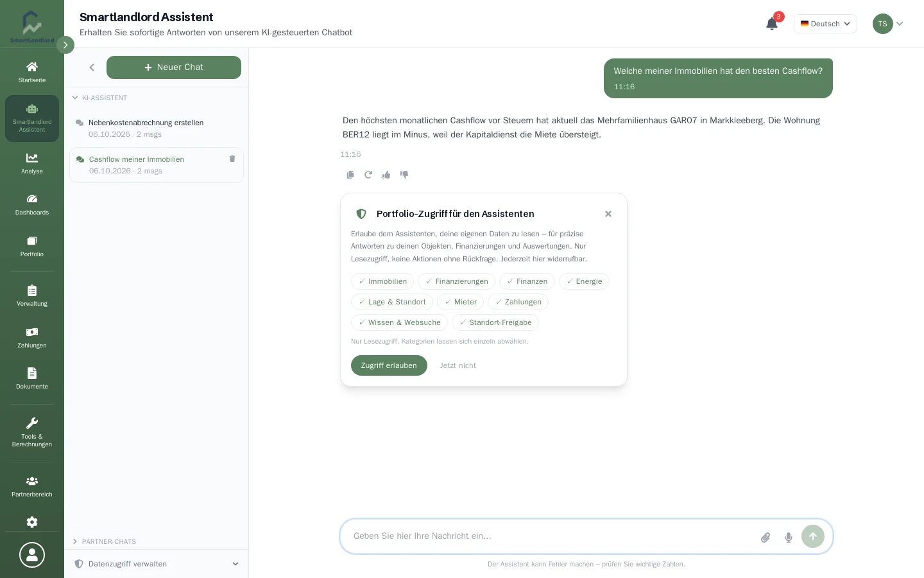Copy the assistant's response with the copy icon

tap(350, 175)
